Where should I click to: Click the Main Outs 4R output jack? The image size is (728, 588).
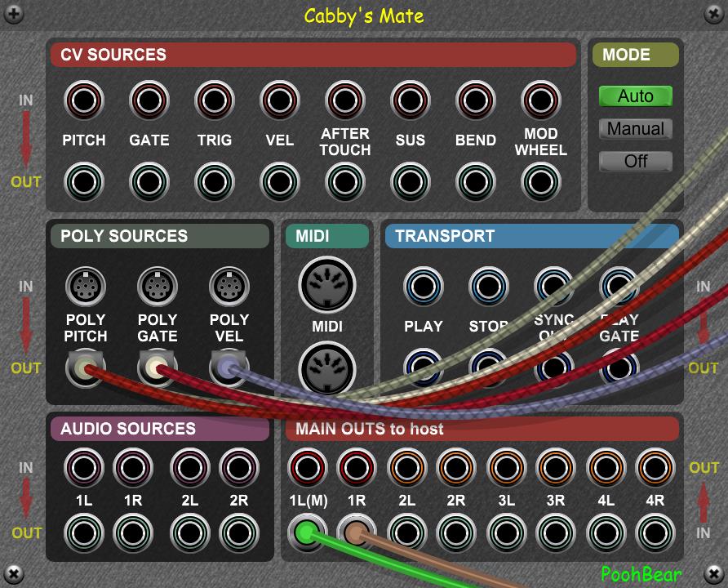655,468
